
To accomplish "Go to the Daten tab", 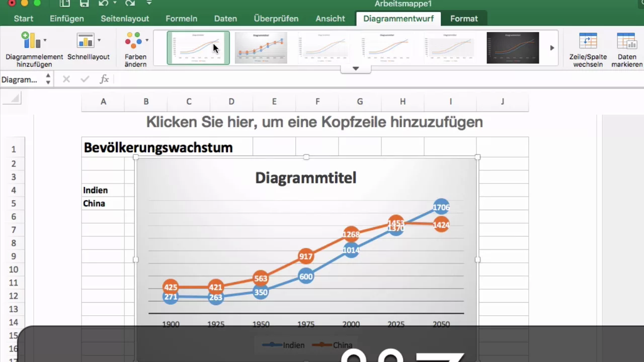I will [x=225, y=19].
